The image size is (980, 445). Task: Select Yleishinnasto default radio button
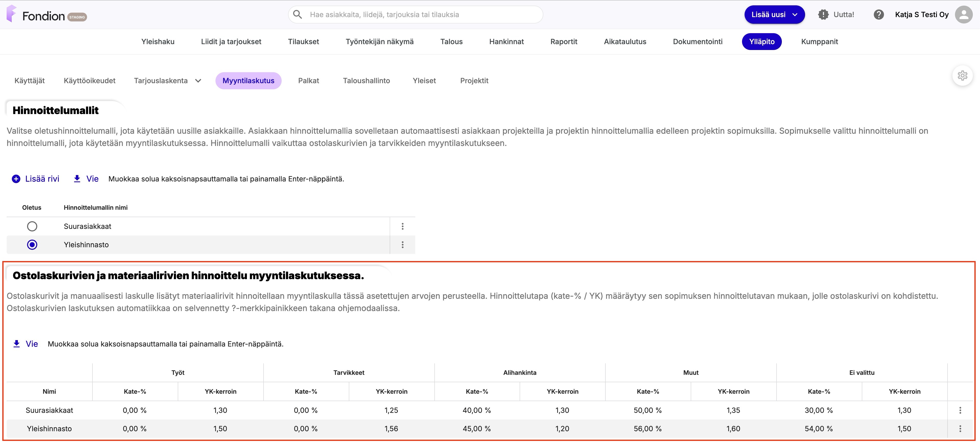click(32, 244)
